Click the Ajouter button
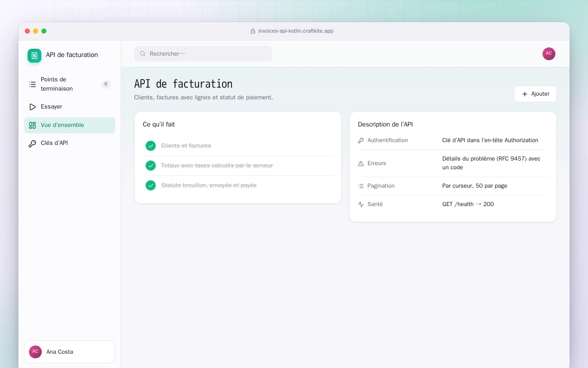Screen dimensions: 588x368 click(x=535, y=94)
